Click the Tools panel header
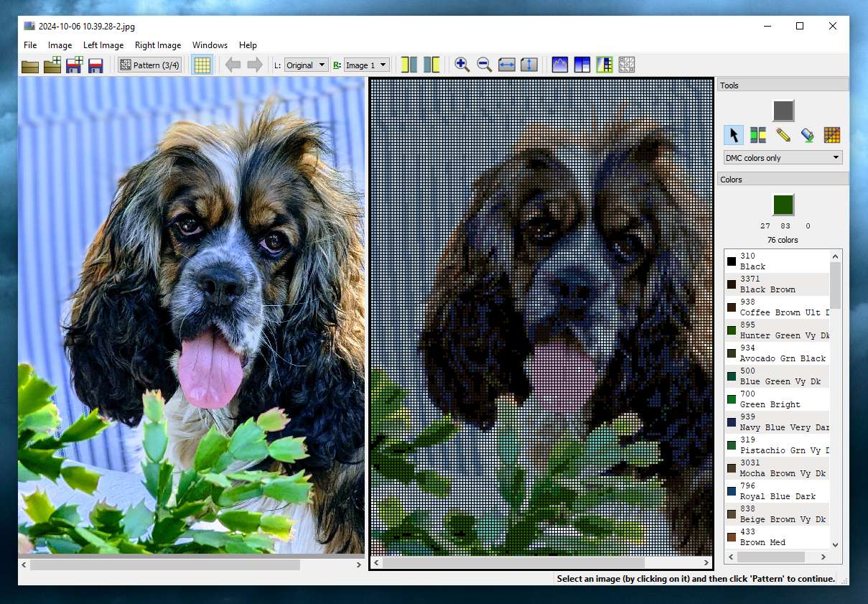Screen dimensions: 868x604 [783, 85]
